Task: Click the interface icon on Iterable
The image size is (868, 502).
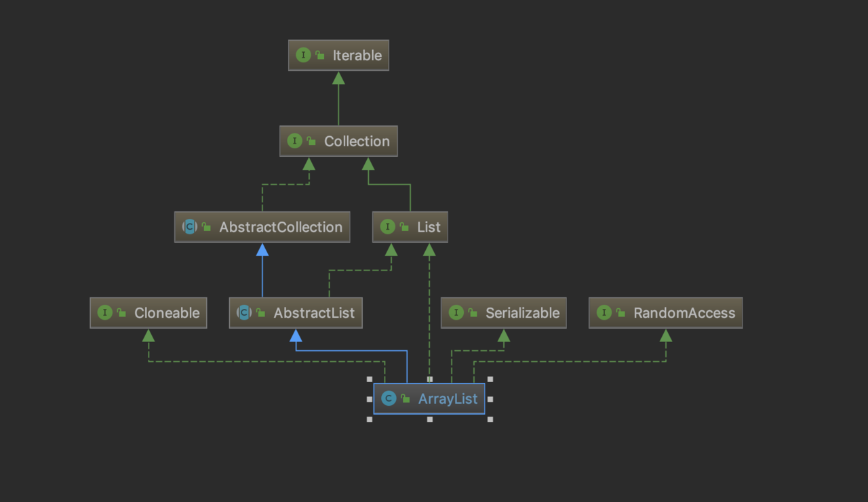Action: click(x=303, y=56)
